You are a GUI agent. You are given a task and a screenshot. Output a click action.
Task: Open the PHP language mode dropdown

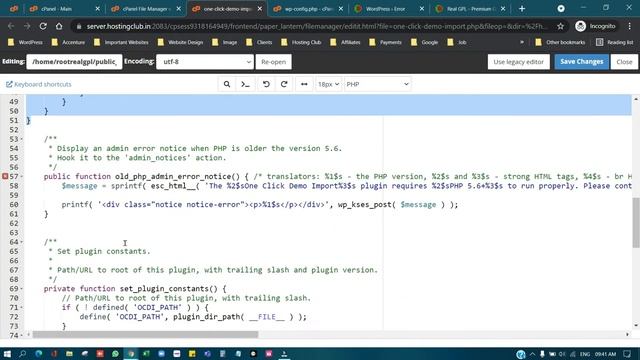coord(377,84)
